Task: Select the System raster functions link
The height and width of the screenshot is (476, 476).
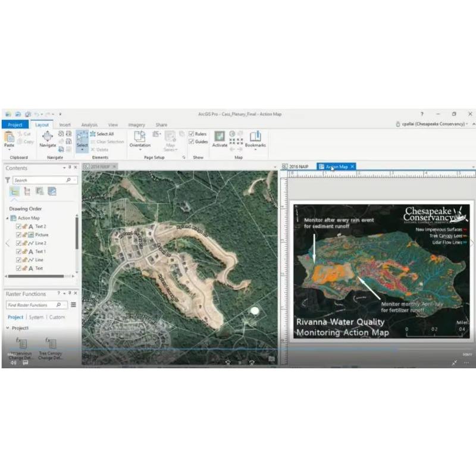Action: (x=36, y=317)
